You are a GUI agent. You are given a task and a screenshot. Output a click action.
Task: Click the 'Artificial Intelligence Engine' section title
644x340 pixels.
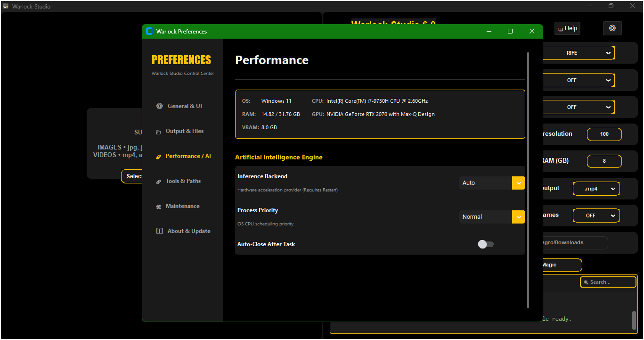[x=279, y=158]
